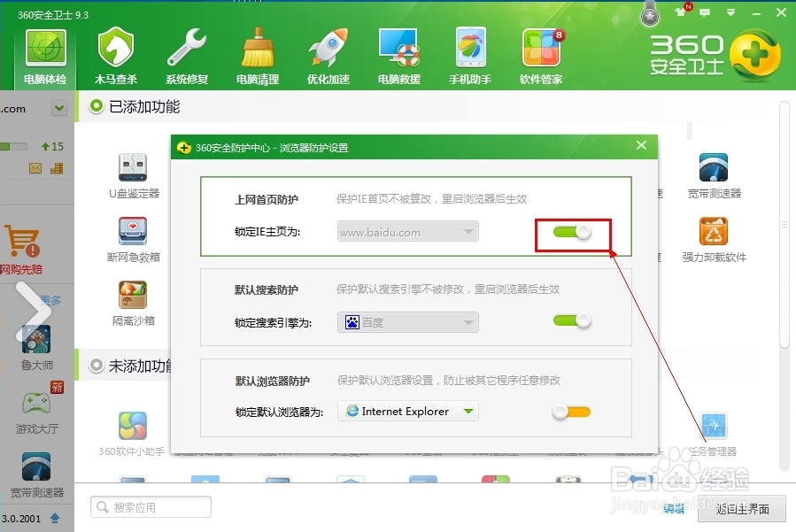Disable the IE homepage lock toggle
Image resolution: width=796 pixels, height=532 pixels.
(x=571, y=230)
